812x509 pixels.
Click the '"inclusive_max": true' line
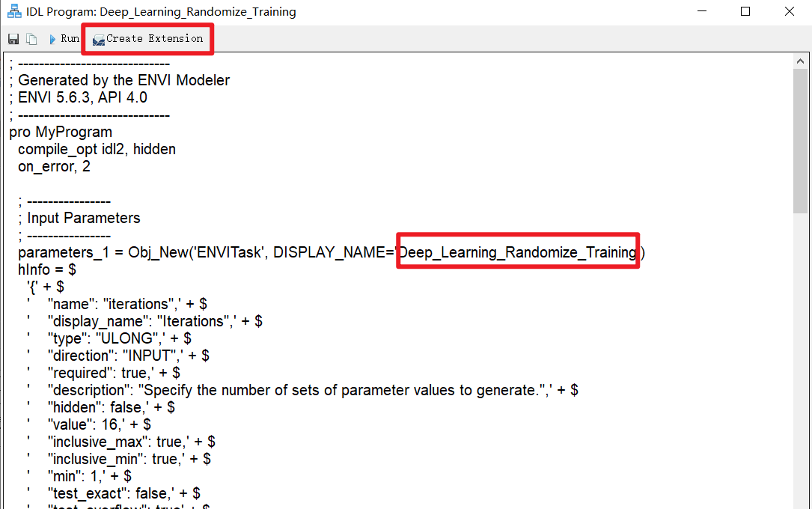click(x=121, y=442)
